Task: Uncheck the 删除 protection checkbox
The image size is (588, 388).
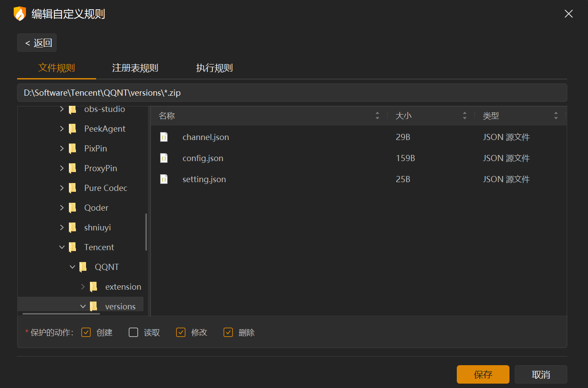Action: (x=228, y=332)
